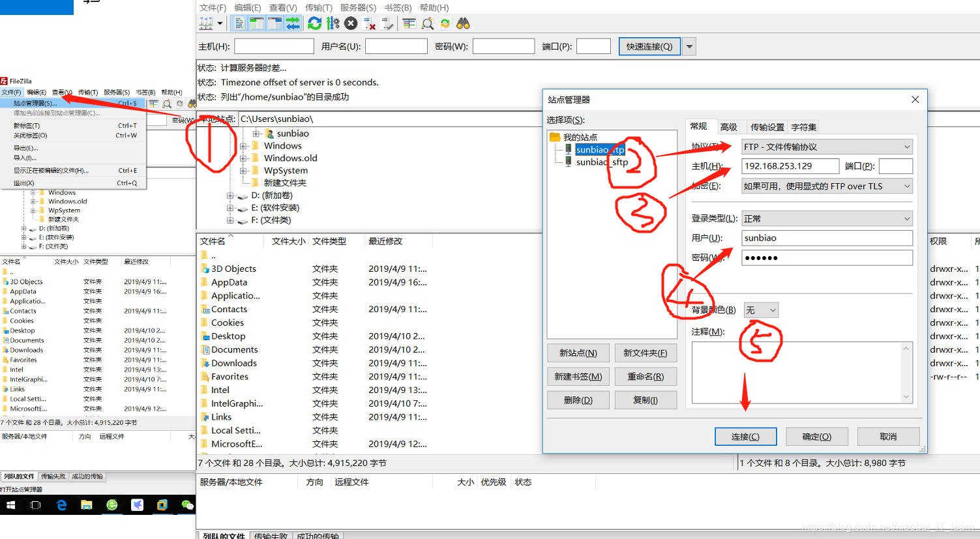Click the green Refresh file lists icon
The width and height of the screenshot is (980, 539).
[315, 24]
